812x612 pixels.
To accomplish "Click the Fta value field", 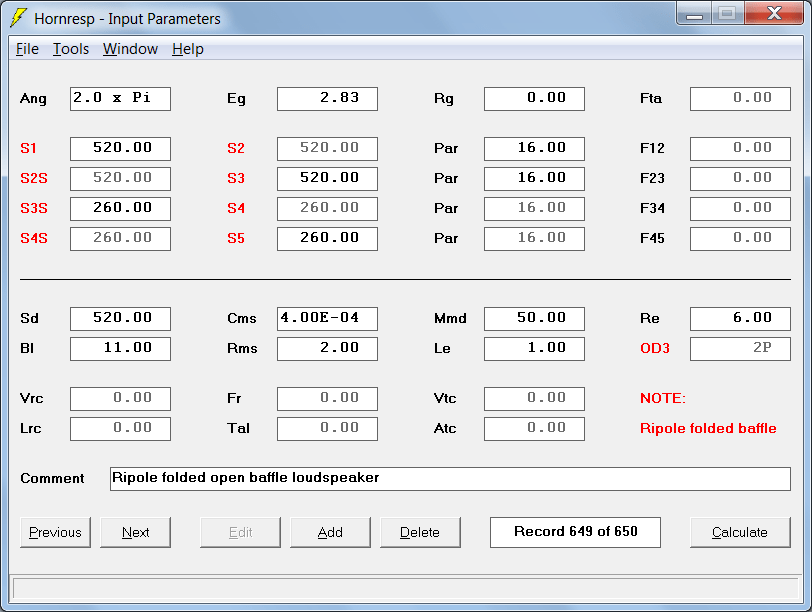I will (x=741, y=99).
